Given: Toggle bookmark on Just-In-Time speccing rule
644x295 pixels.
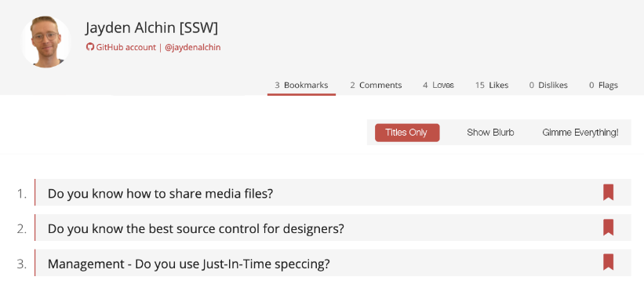Looking at the screenshot, I should click(x=608, y=262).
